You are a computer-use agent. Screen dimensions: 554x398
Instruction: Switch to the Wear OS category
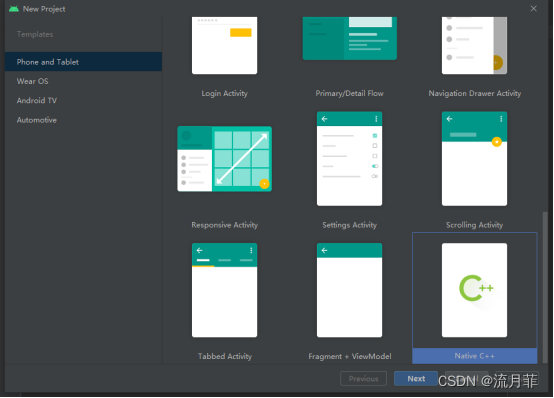click(x=83, y=81)
